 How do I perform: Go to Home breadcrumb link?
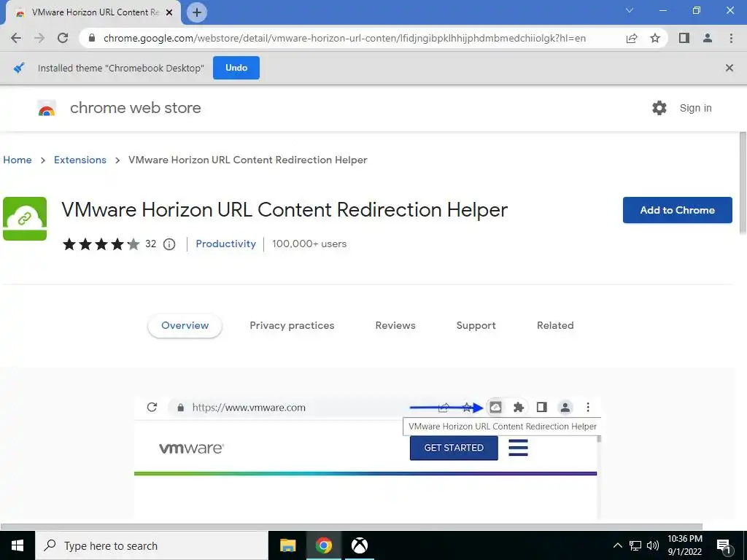[x=18, y=160]
